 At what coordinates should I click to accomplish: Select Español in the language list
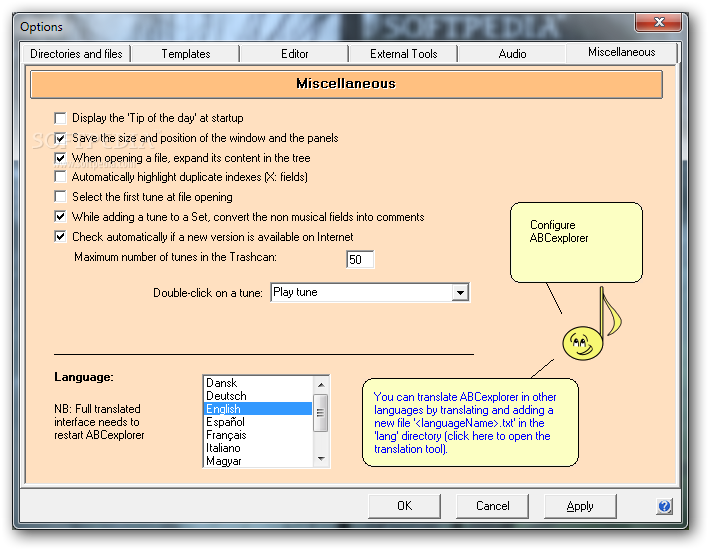tap(258, 422)
